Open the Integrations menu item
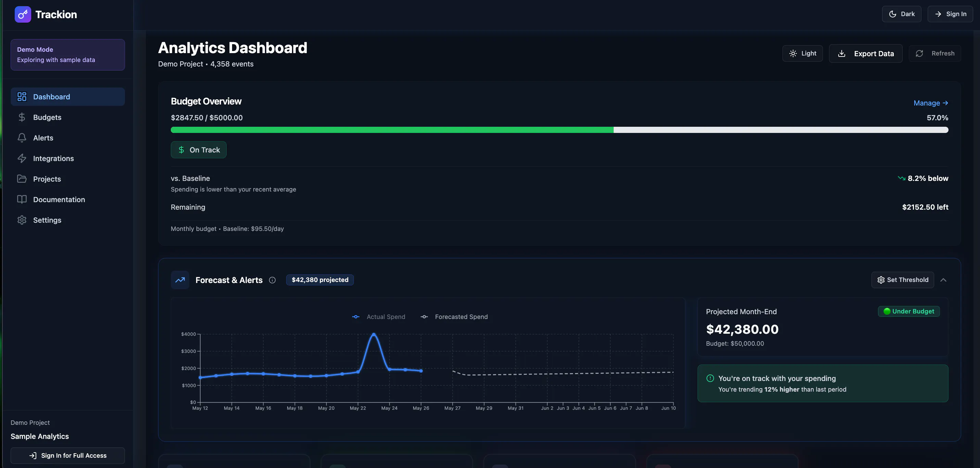Image resolution: width=980 pixels, height=468 pixels. (68, 158)
